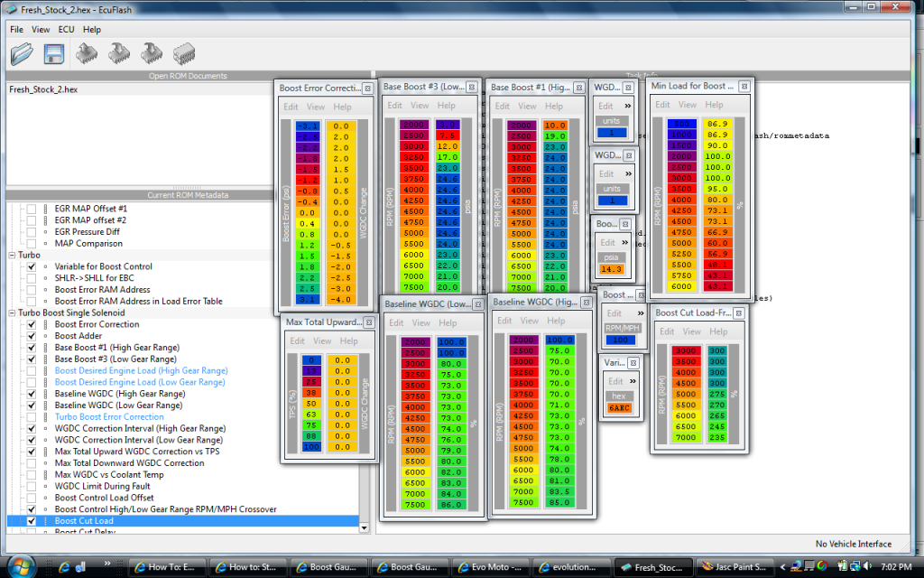Close the Boost Cut Load window

738,313
